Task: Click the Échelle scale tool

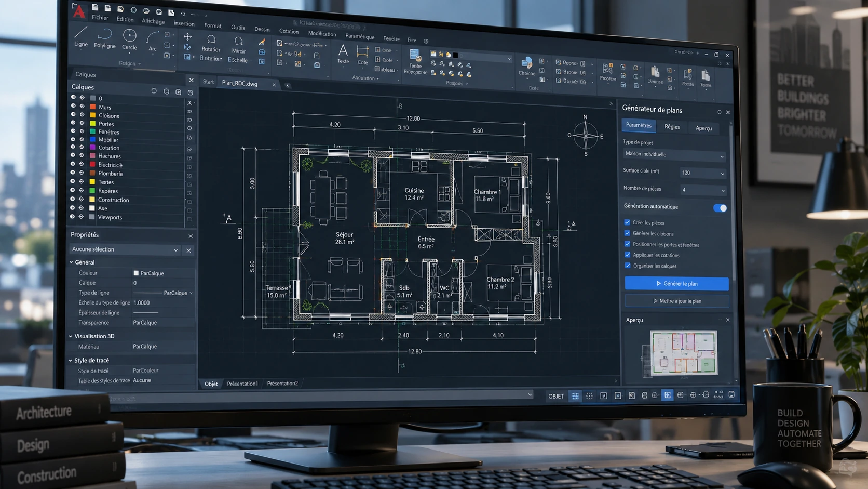Action: point(237,60)
